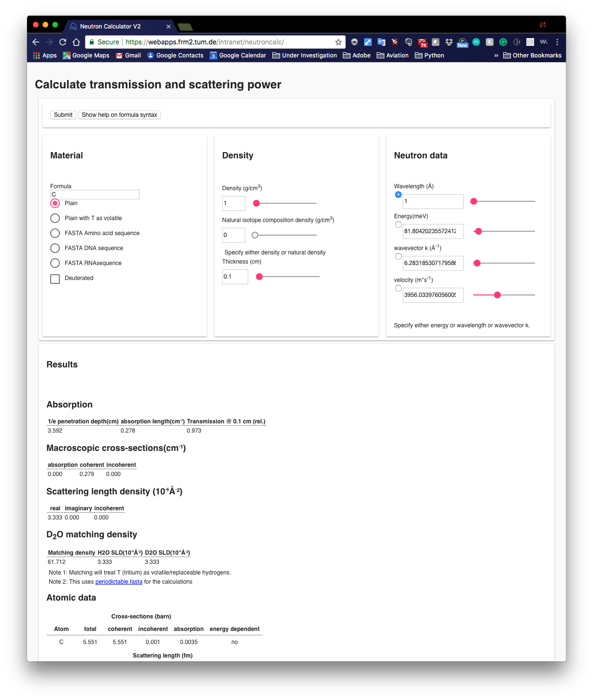Expand the hidden bookmarks overflow chevron
593x700 pixels.
496,56
